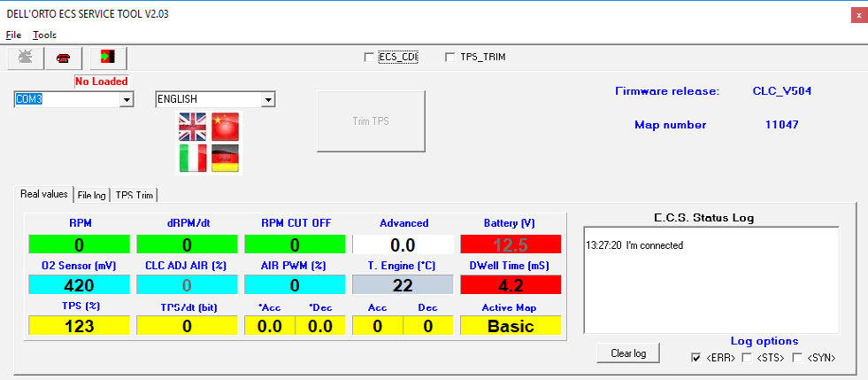868x380 pixels.
Task: Uncheck the <ERR> log option
Action: tap(696, 358)
